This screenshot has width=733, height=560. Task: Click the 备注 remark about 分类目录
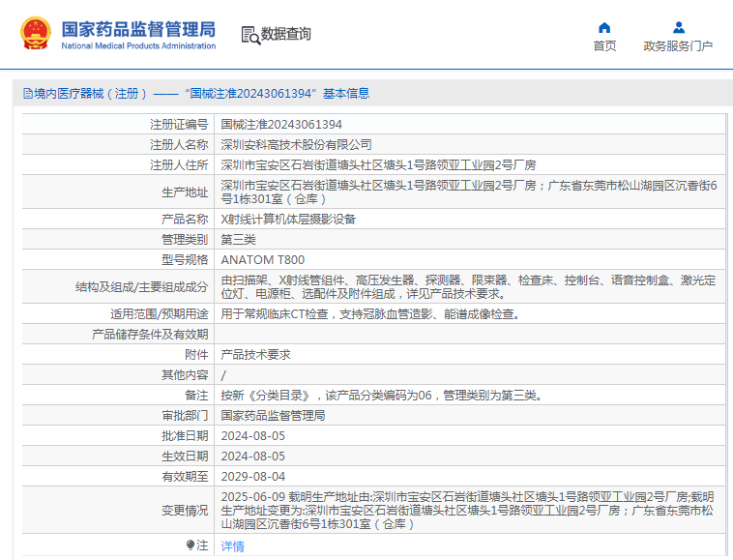click(383, 396)
